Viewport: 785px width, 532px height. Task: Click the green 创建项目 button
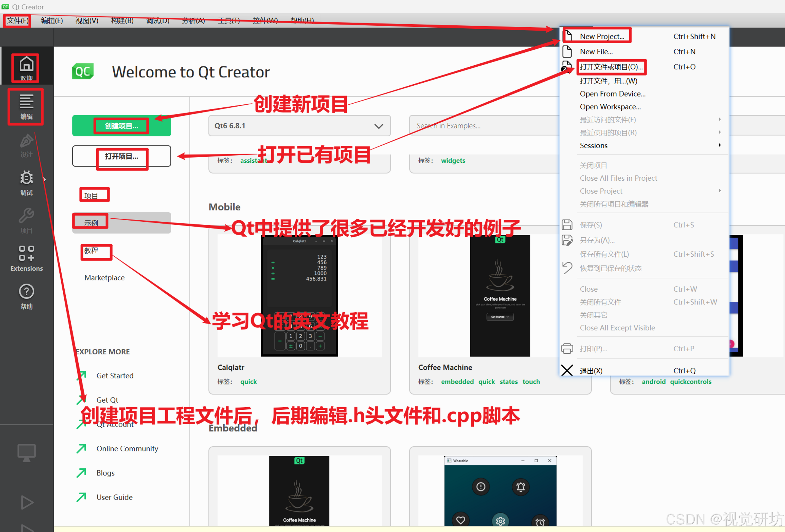121,126
